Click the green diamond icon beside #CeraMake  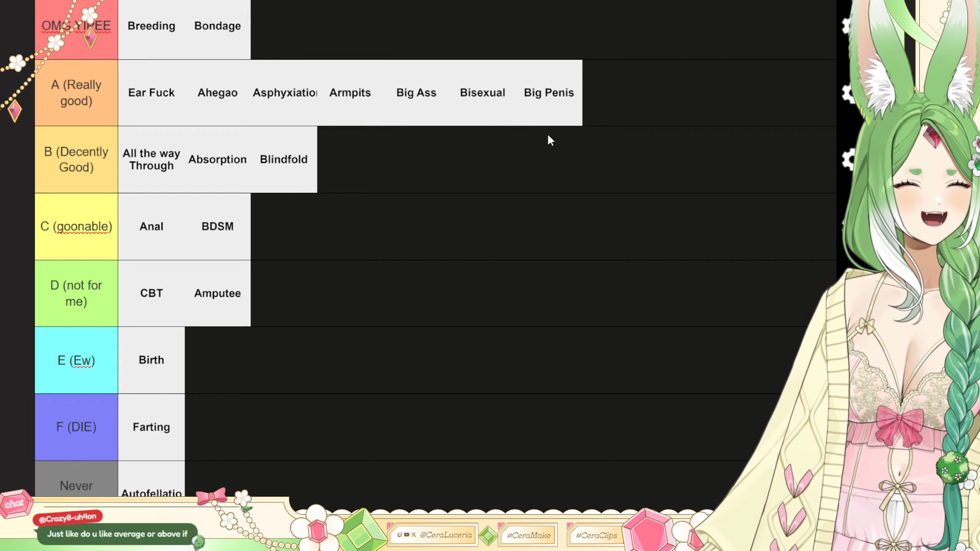(x=488, y=536)
